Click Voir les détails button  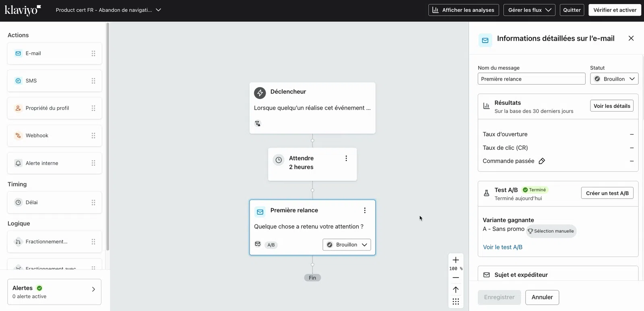[612, 106]
